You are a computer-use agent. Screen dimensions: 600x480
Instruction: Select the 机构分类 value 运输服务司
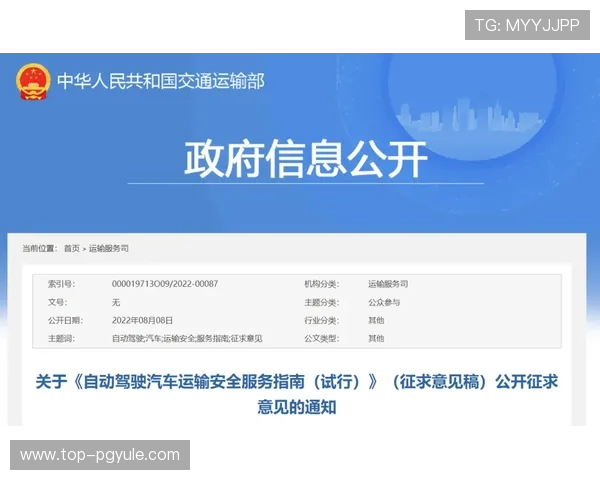(388, 284)
